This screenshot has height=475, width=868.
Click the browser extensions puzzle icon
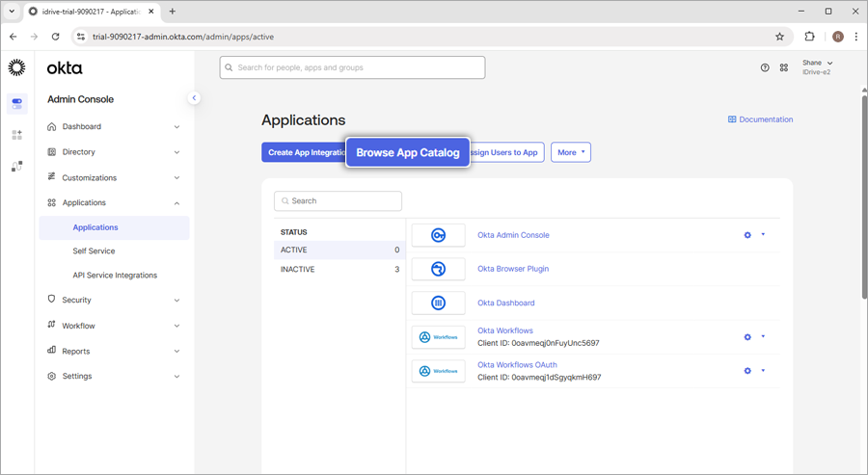pos(809,37)
